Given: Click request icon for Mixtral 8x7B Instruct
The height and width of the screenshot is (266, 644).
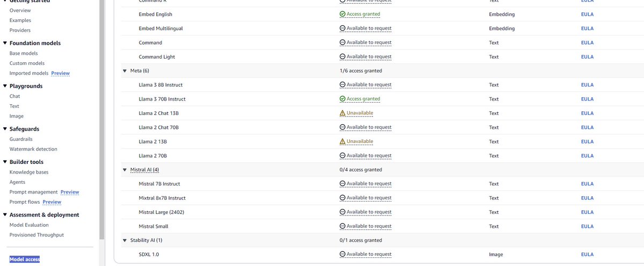Looking at the screenshot, I should [x=342, y=198].
